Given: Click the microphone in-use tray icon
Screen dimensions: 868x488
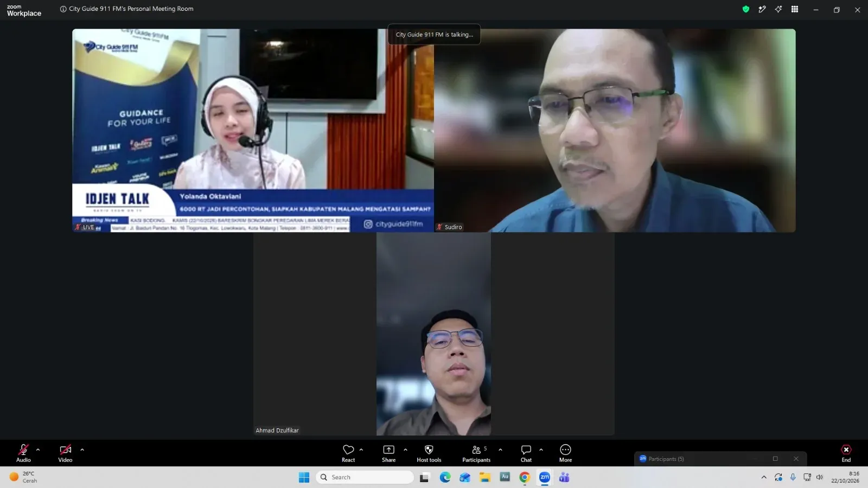Looking at the screenshot, I should [x=793, y=477].
